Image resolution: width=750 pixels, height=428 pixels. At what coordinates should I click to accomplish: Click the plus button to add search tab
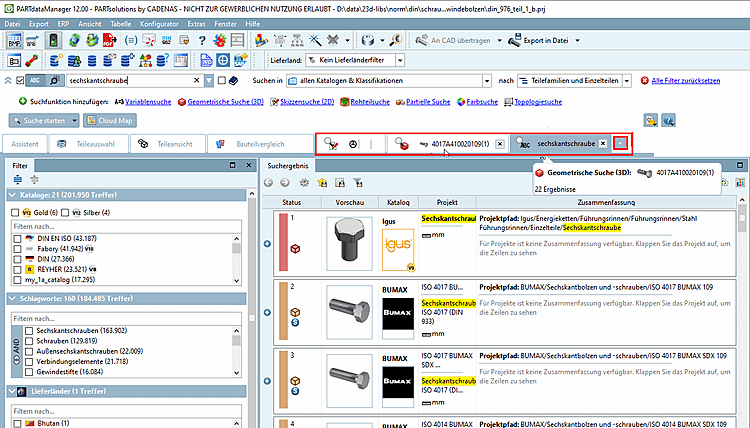pos(620,143)
